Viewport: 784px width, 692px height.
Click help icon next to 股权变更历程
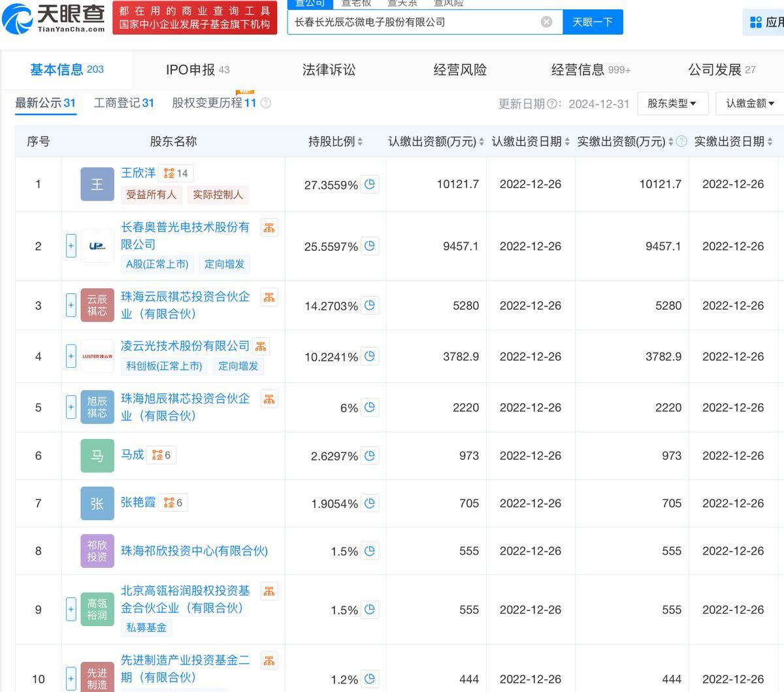point(266,103)
